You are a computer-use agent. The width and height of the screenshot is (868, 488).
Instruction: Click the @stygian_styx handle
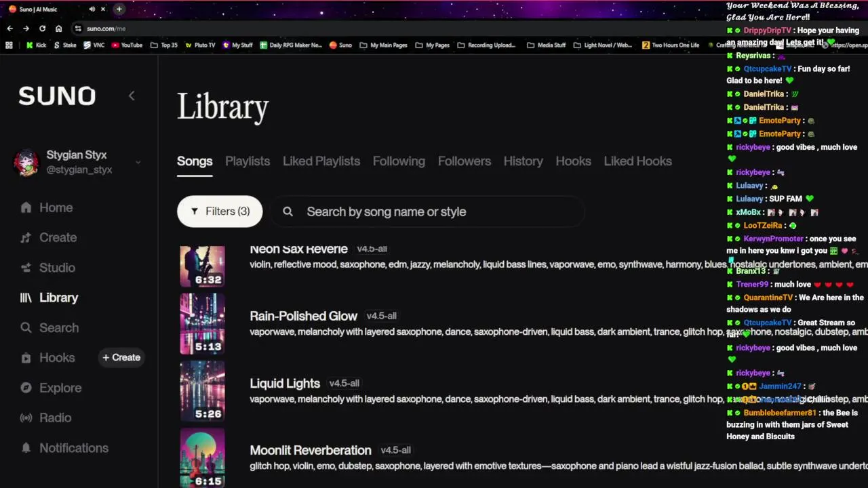click(79, 170)
